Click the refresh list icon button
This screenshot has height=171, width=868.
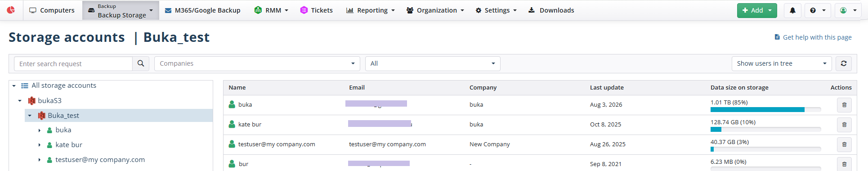[844, 63]
